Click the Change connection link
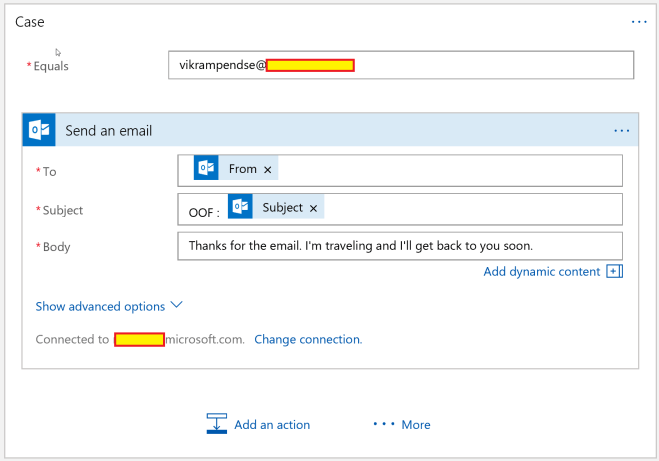Image resolution: width=659 pixels, height=461 pixels. tap(308, 339)
